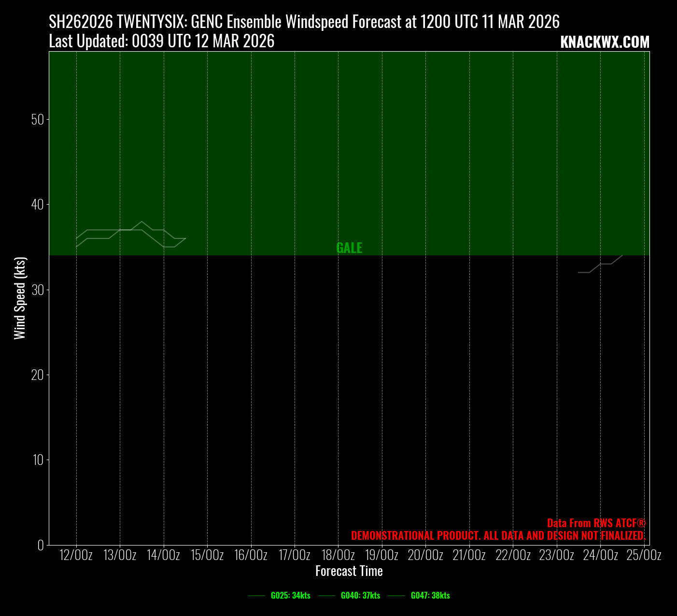Click the Last Updated timestamp line
The image size is (677, 616).
(x=161, y=42)
